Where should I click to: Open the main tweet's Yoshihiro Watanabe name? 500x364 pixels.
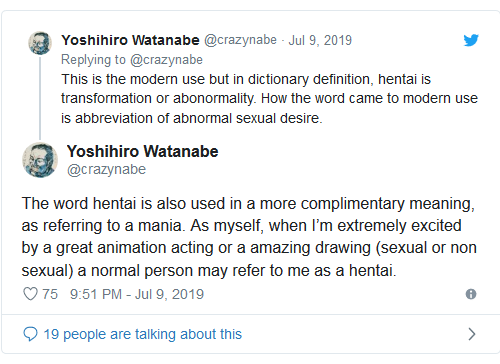point(143,151)
